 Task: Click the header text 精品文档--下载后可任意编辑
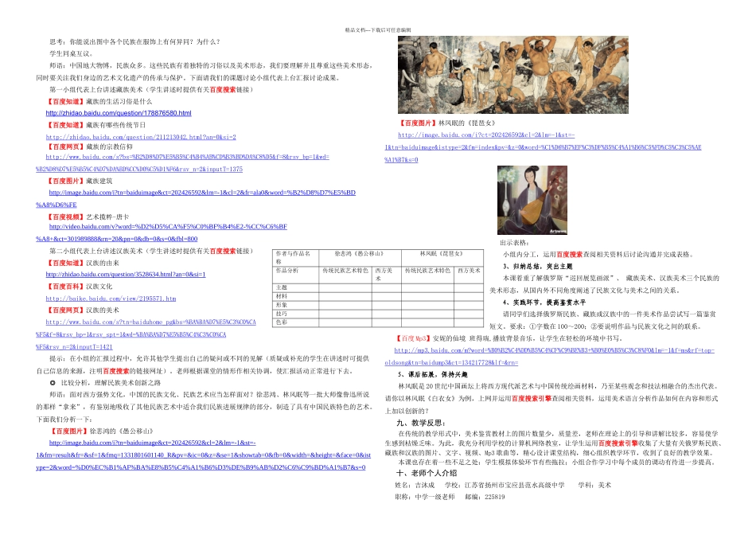[378, 30]
